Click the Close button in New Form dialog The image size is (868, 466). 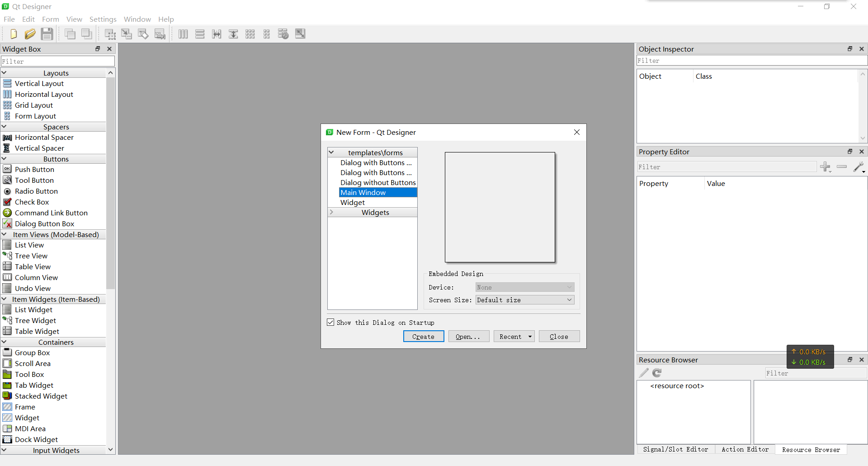click(x=559, y=337)
